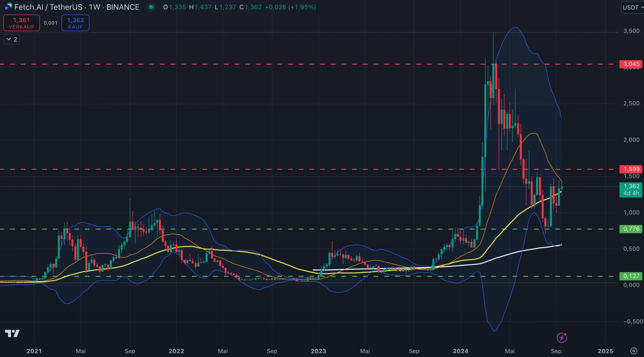
Task: Open the USDT currency dropdown
Action: pyautogui.click(x=632, y=7)
